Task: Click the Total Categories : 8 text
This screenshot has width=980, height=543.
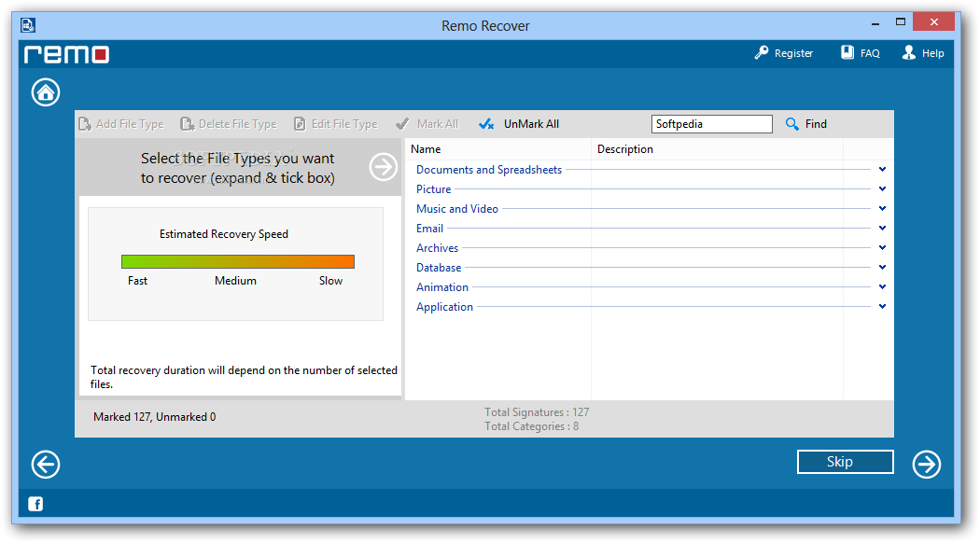Action: [x=531, y=426]
